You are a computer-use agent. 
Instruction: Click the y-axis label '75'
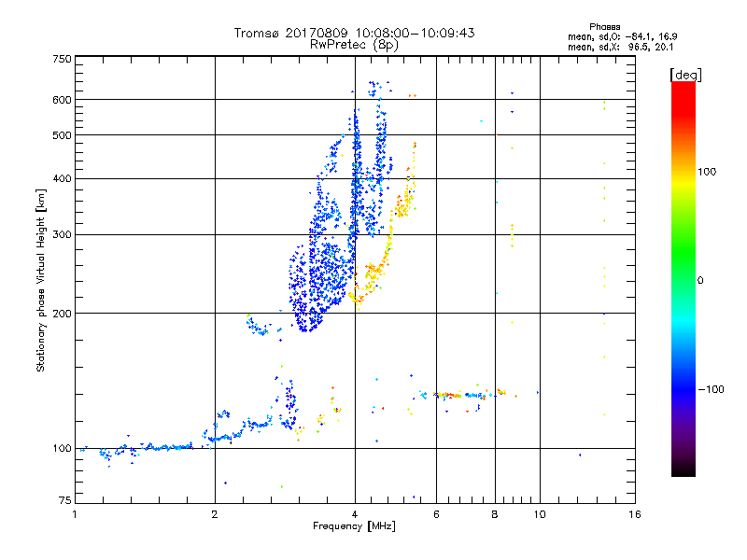tap(65, 500)
